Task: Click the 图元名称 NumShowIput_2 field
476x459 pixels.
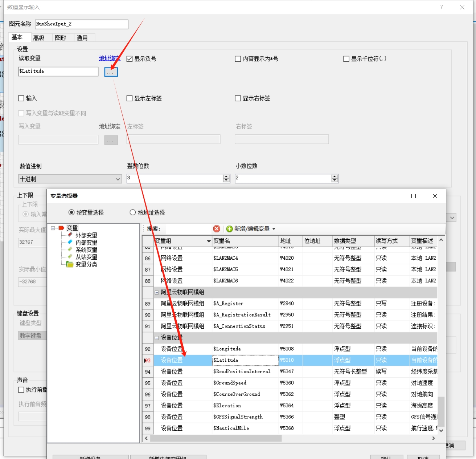Action: [x=82, y=24]
